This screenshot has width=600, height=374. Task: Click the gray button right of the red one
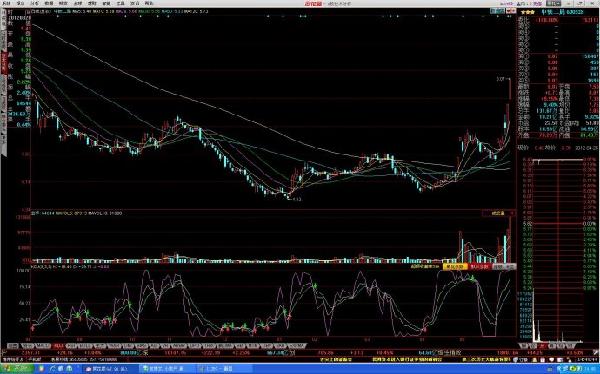(x=504, y=266)
